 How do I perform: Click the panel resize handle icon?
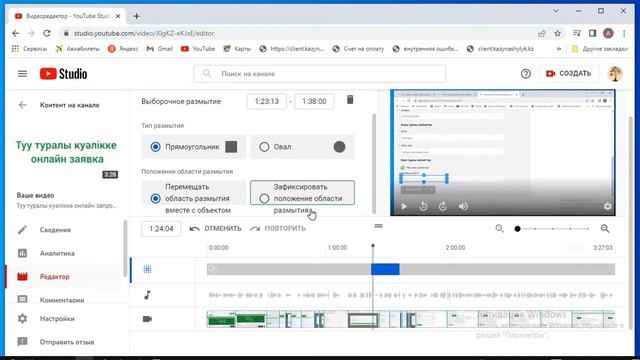(x=378, y=226)
